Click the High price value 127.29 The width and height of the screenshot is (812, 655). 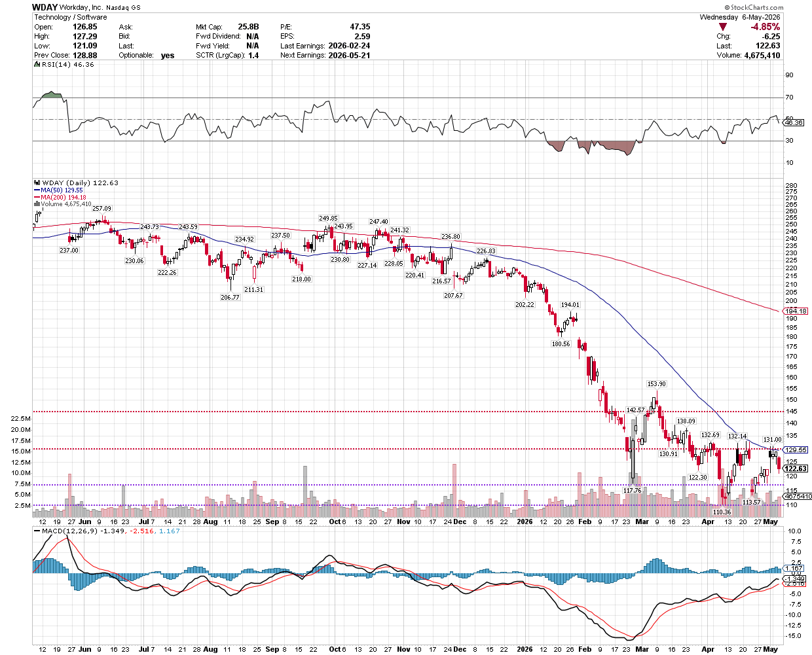pos(85,37)
